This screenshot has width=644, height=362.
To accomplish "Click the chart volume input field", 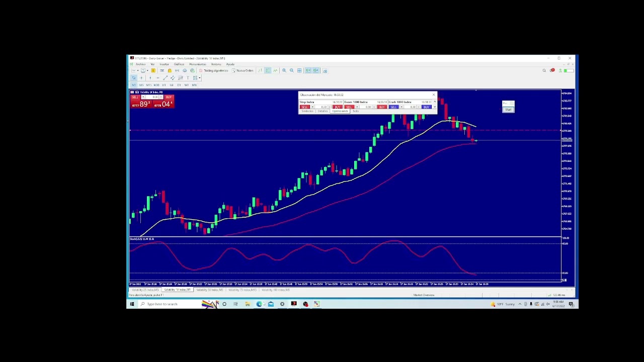I will pyautogui.click(x=152, y=97).
